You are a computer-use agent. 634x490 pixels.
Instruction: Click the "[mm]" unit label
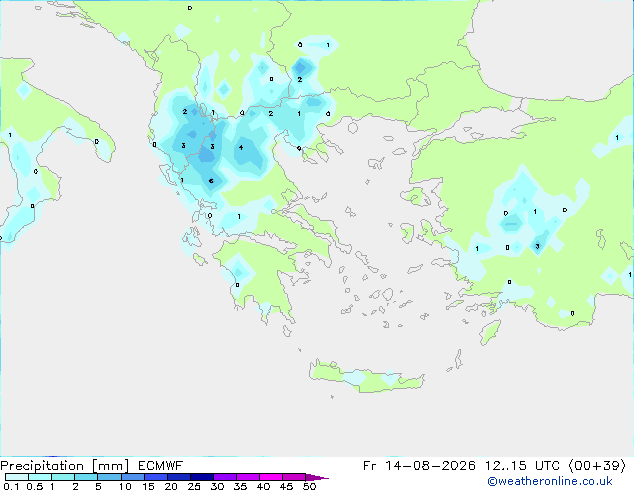point(110,466)
